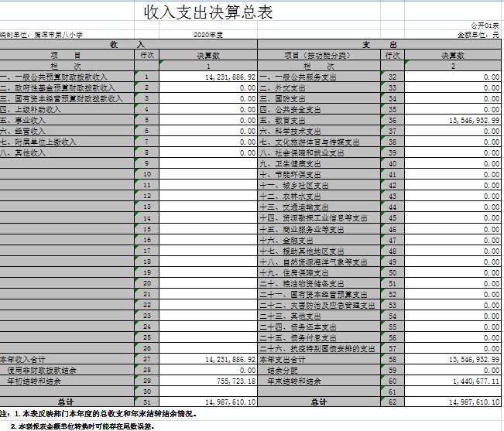This screenshot has height=431, width=504.
Task: Click the 二十、粮油物资储备支出 cell
Action: pyautogui.click(x=319, y=283)
